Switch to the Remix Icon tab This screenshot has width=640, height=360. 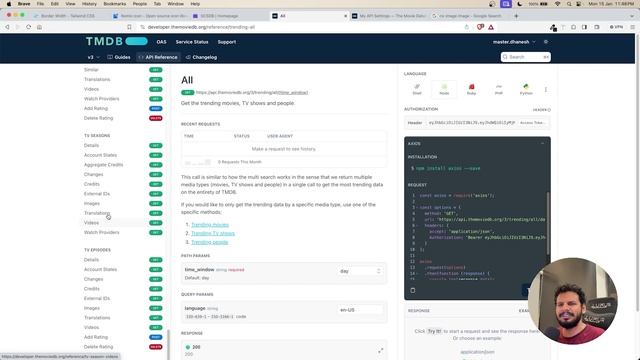tap(150, 16)
